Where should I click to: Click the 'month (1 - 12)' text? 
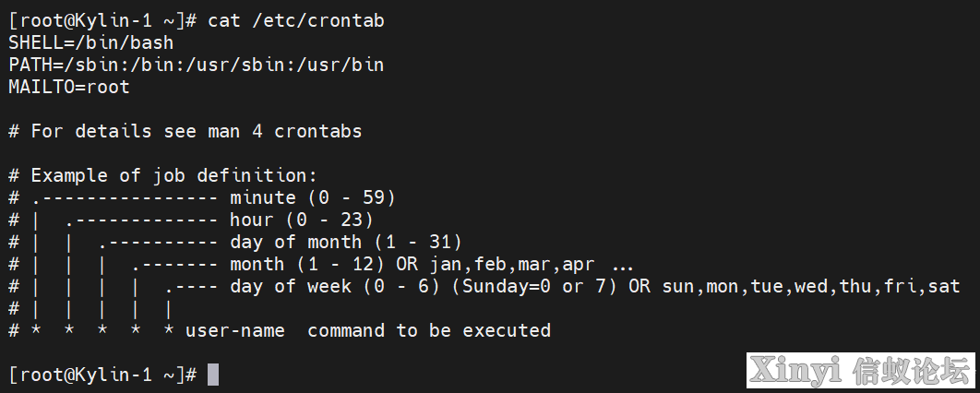pos(307,264)
